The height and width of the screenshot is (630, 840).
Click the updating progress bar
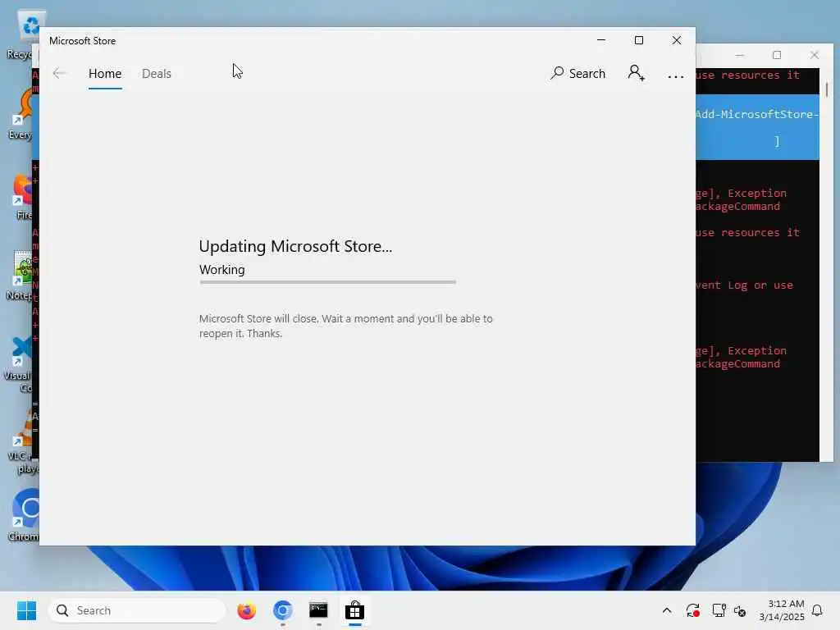(x=327, y=282)
